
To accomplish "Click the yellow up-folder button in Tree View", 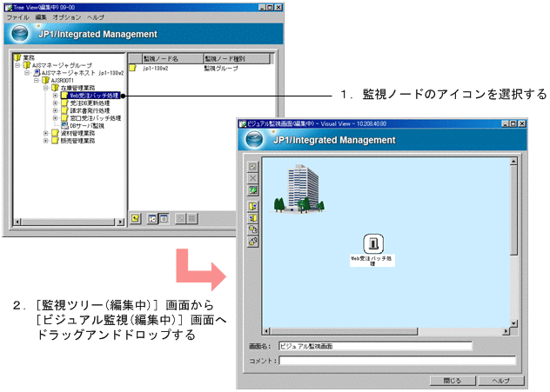I will coord(136,218).
